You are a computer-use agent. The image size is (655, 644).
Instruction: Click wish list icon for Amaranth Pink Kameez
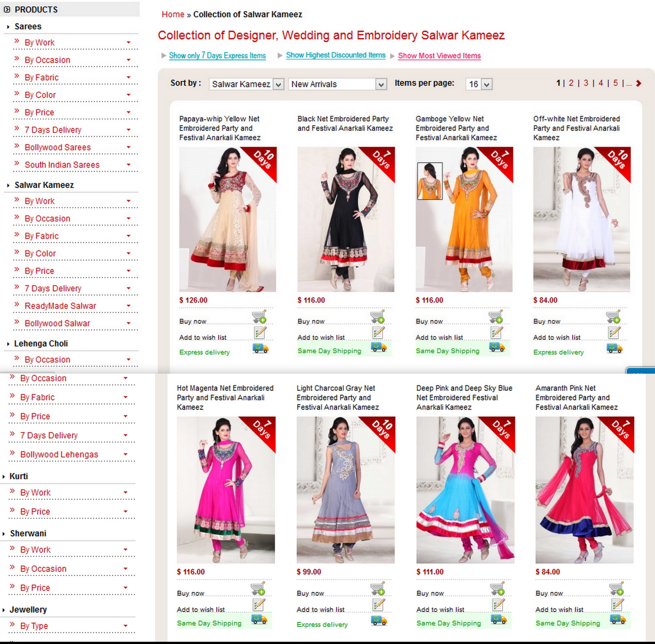(618, 605)
